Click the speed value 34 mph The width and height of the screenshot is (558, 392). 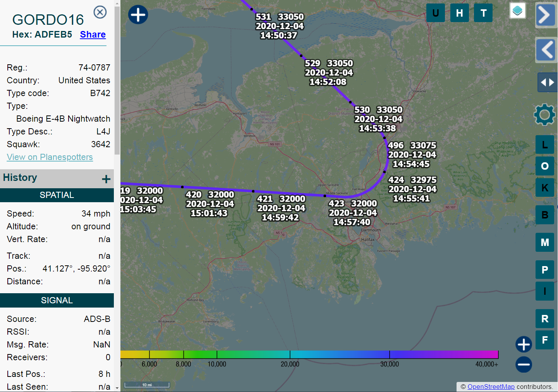(x=96, y=213)
